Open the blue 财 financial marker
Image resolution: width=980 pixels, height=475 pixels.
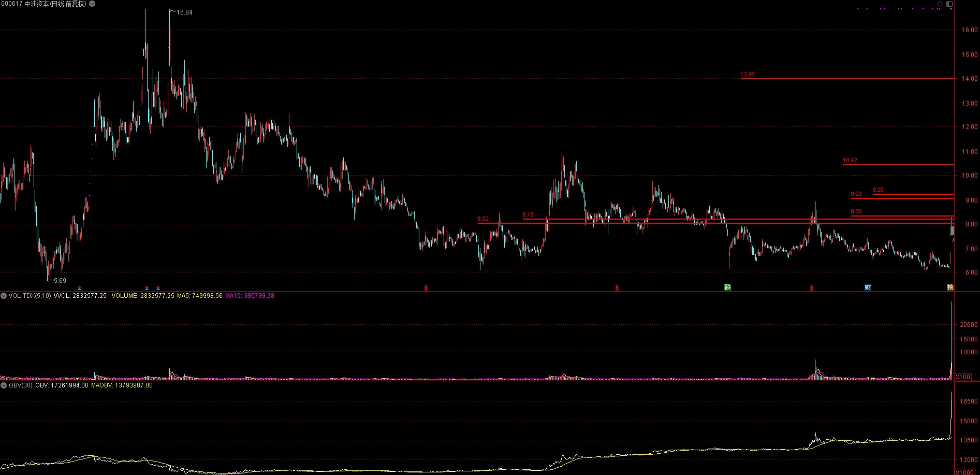click(x=868, y=287)
